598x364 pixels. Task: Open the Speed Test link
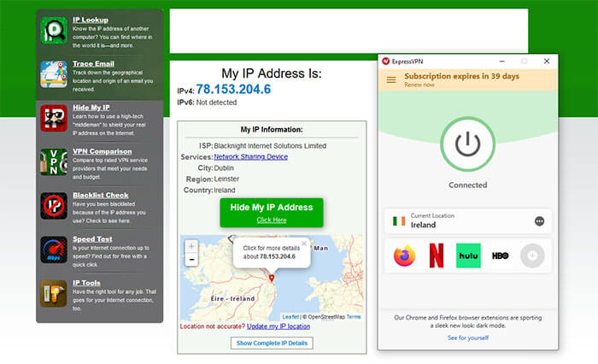pos(92,239)
